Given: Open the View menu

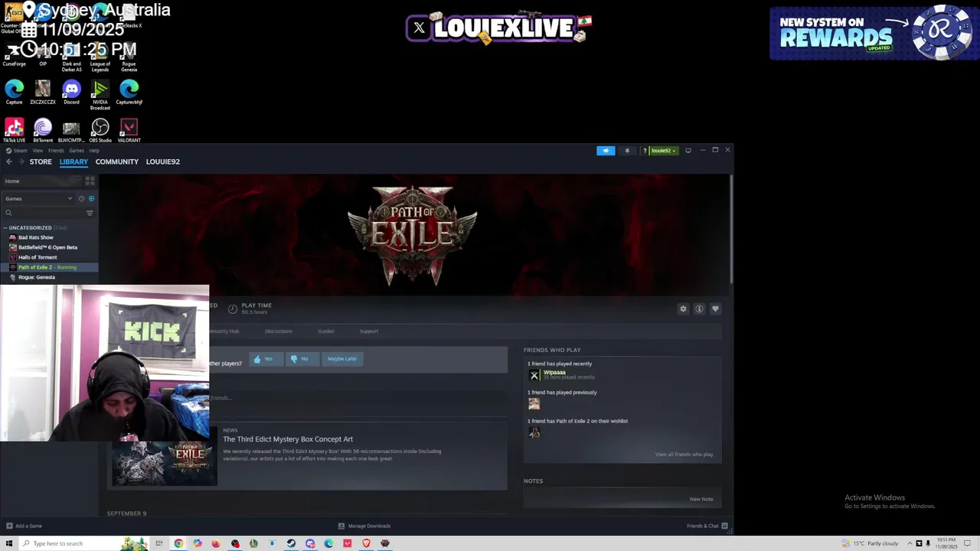Looking at the screenshot, I should pyautogui.click(x=38, y=151).
